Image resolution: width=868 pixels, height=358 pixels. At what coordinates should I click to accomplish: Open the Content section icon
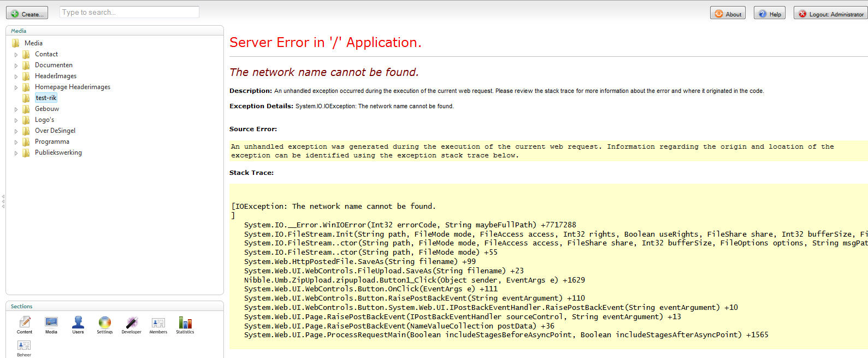pos(25,323)
